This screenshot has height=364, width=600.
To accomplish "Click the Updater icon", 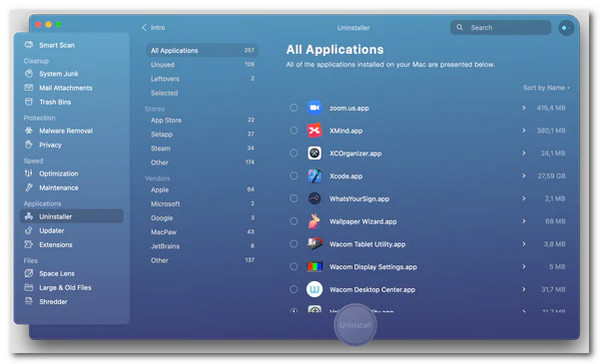I will 29,230.
